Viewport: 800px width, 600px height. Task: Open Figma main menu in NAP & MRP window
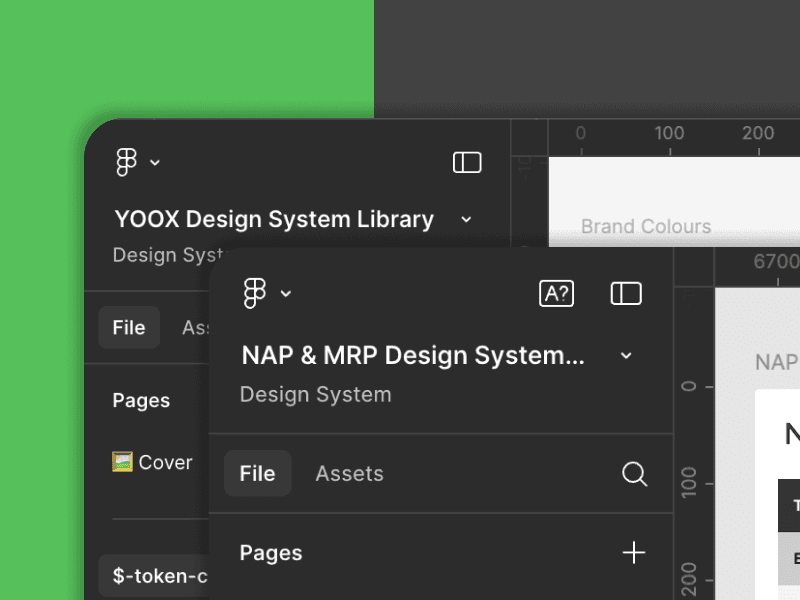[x=255, y=293]
